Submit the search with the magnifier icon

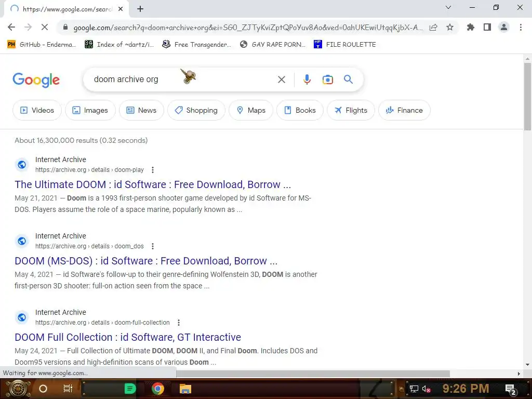pos(348,79)
